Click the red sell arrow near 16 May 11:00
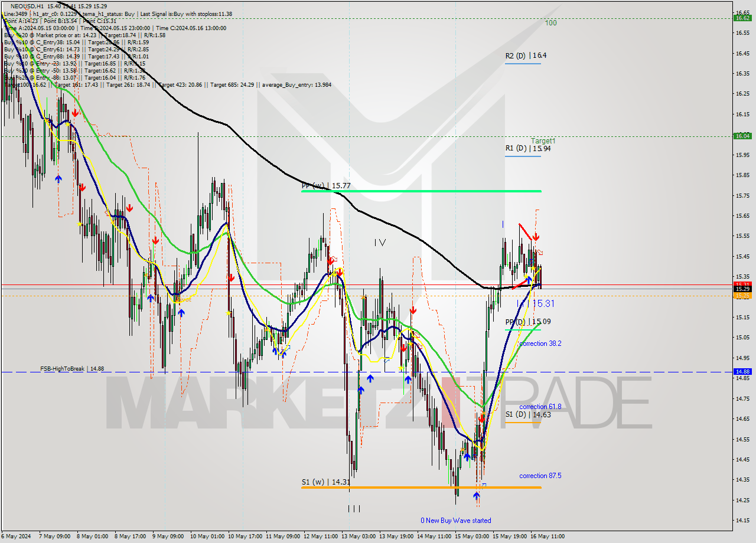756x543 pixels. [x=535, y=237]
